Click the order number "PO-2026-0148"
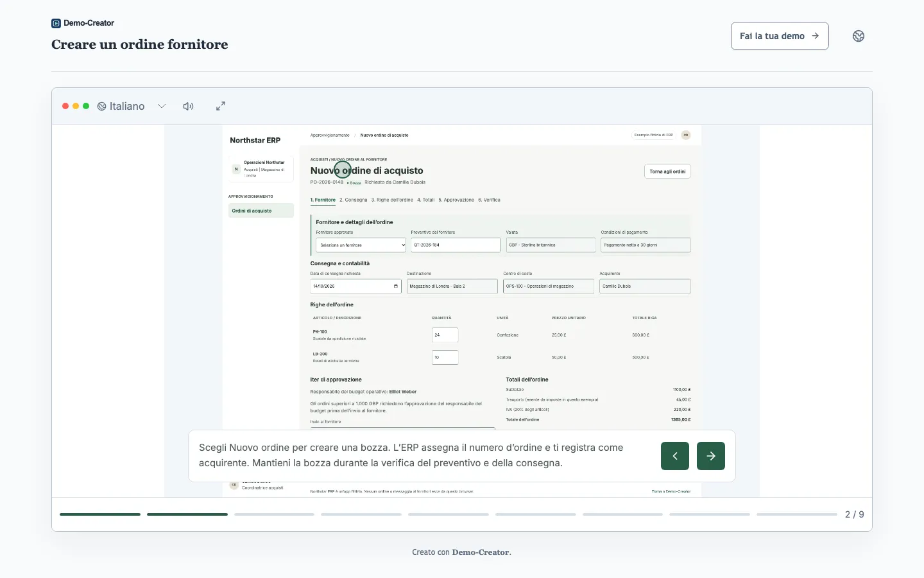Screen dimensions: 924x578 [x=327, y=182]
